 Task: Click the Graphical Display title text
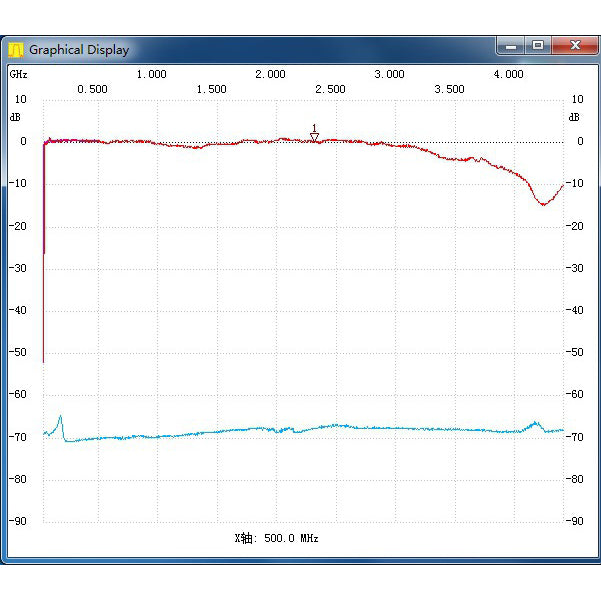[78, 49]
